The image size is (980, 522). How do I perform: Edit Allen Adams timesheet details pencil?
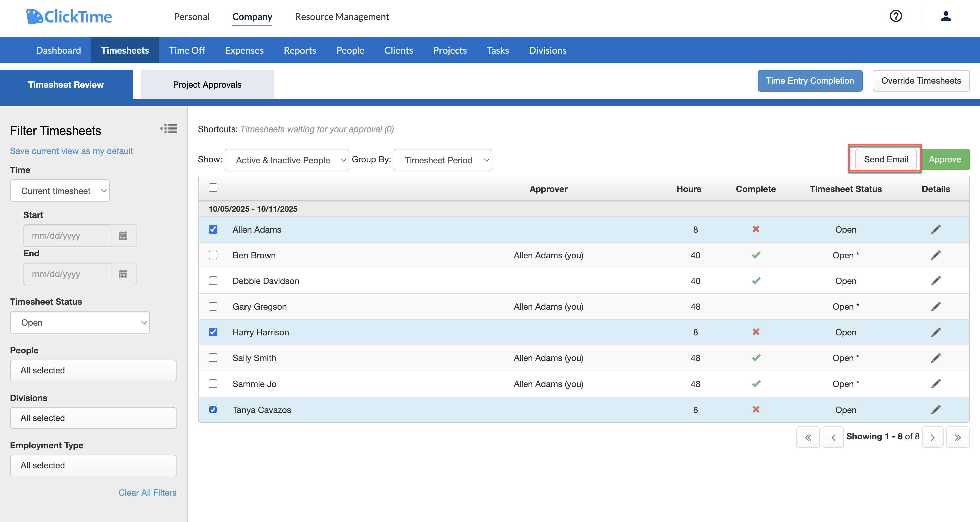pyautogui.click(x=936, y=229)
